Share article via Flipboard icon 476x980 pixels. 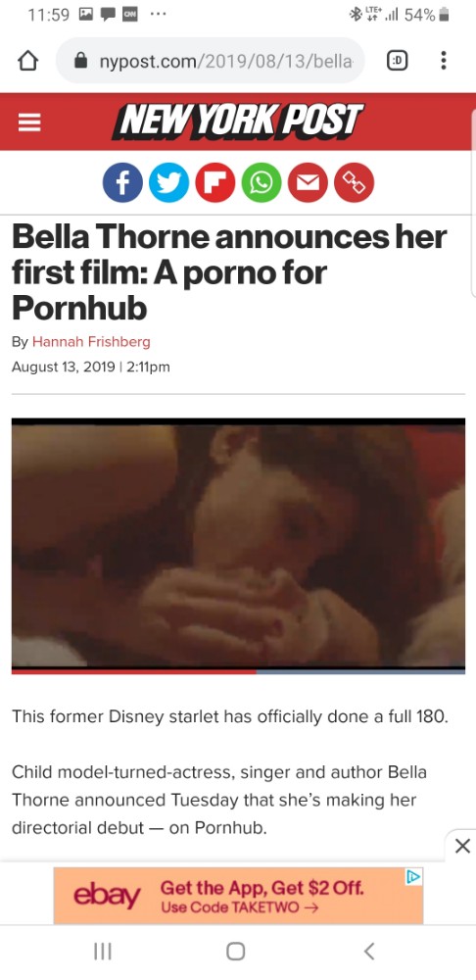coord(214,182)
